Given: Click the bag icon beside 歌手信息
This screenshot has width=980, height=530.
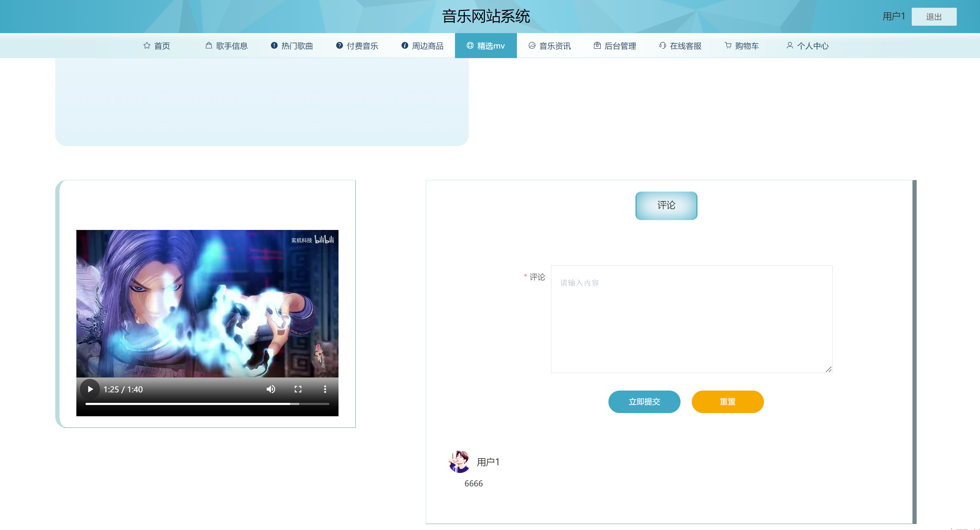Looking at the screenshot, I should click(x=209, y=46).
